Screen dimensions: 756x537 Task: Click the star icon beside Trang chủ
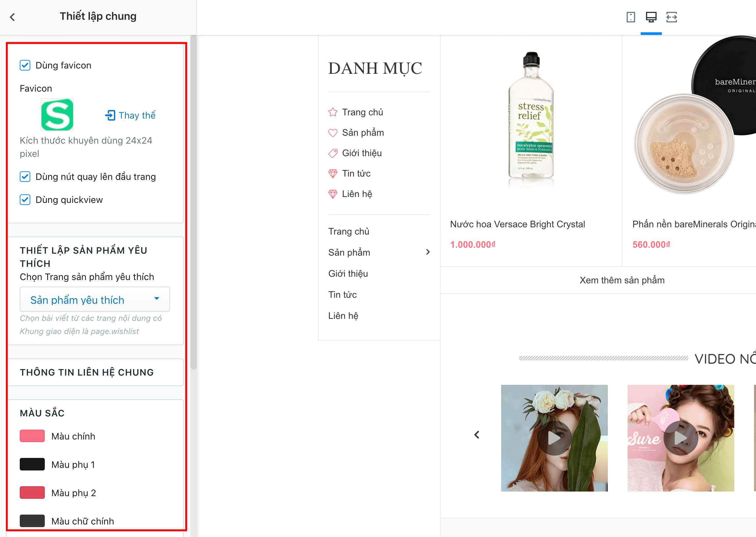point(333,112)
